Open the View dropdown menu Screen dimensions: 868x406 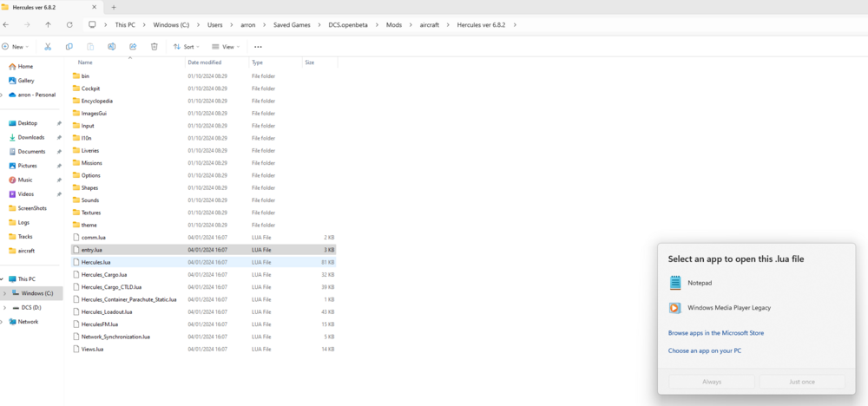point(226,47)
